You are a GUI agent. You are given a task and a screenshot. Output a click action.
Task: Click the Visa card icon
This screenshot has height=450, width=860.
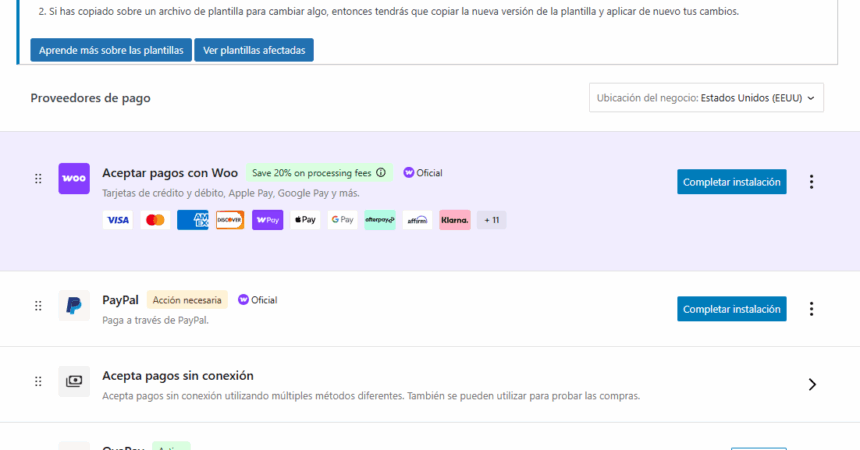(117, 220)
